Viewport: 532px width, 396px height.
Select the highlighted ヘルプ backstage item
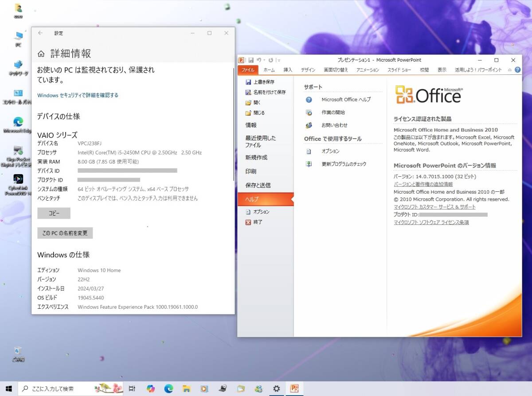point(266,199)
